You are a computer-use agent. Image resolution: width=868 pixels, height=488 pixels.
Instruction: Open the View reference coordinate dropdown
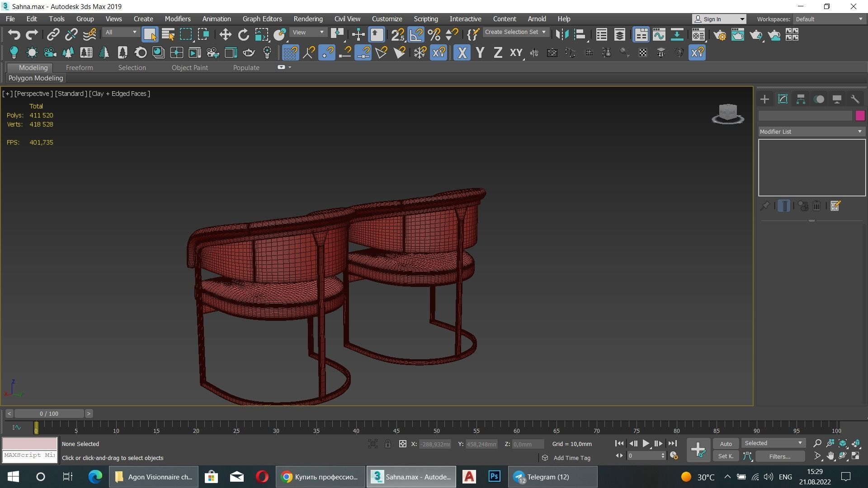click(309, 33)
